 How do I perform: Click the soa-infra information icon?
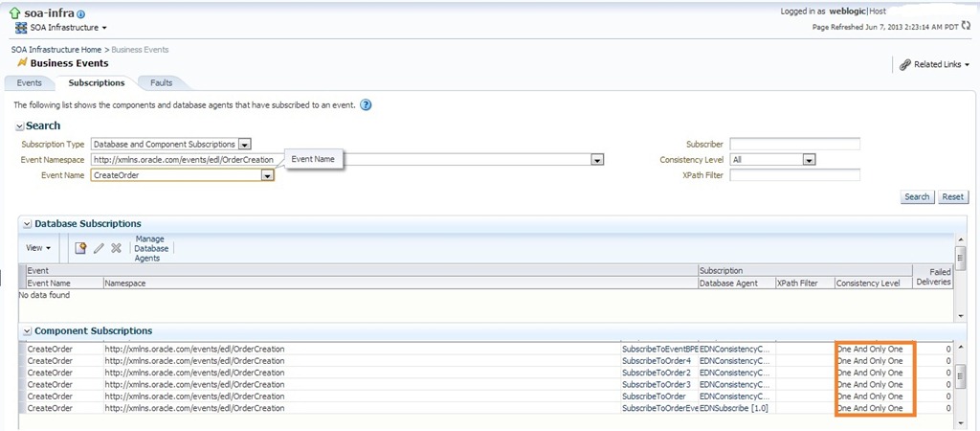pos(80,13)
